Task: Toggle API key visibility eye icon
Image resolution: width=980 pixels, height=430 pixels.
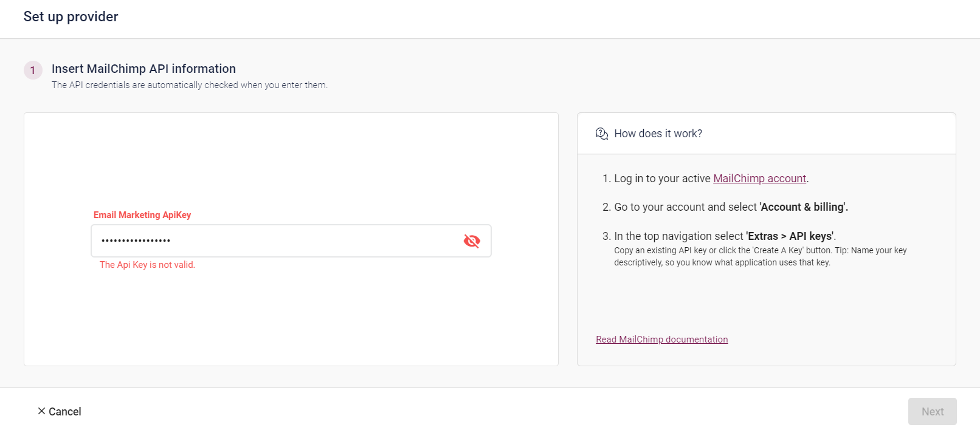Action: (472, 241)
